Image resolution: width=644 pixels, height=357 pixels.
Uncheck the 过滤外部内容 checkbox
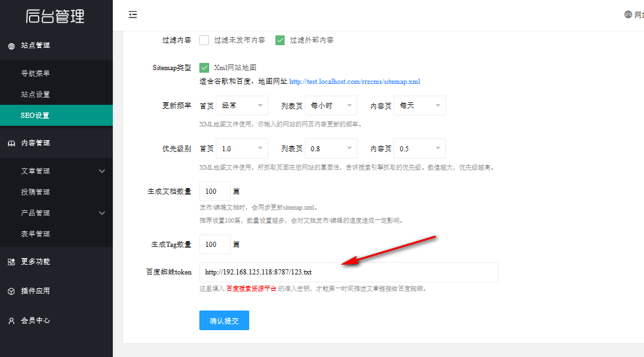(x=279, y=40)
